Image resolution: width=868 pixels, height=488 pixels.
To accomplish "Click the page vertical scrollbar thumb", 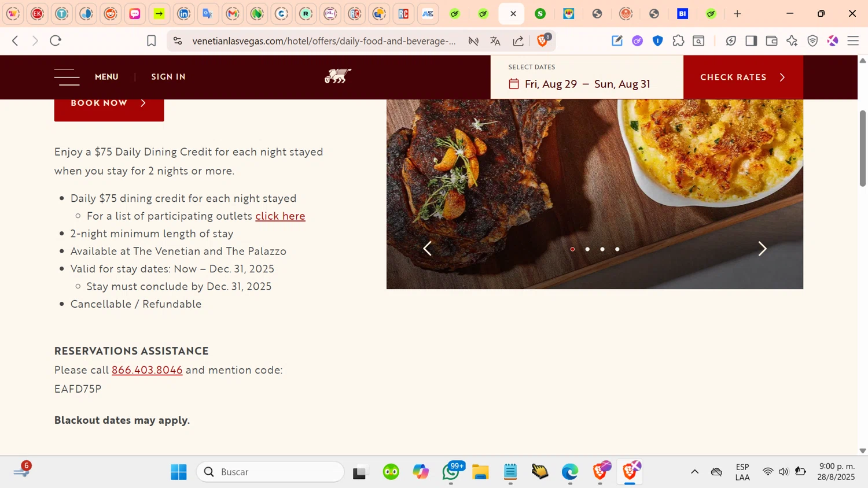I will click(x=863, y=148).
